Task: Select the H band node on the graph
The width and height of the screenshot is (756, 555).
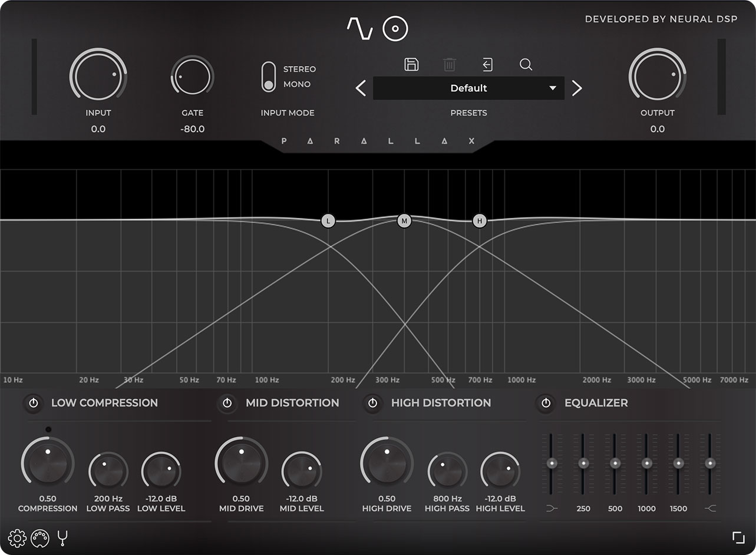Action: point(480,221)
